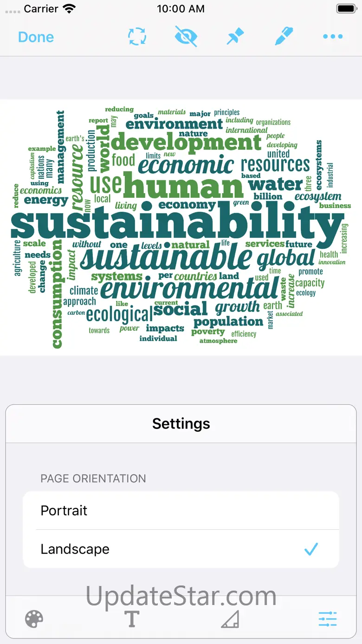Open the three-dots more menu
362x644 pixels.
click(333, 37)
